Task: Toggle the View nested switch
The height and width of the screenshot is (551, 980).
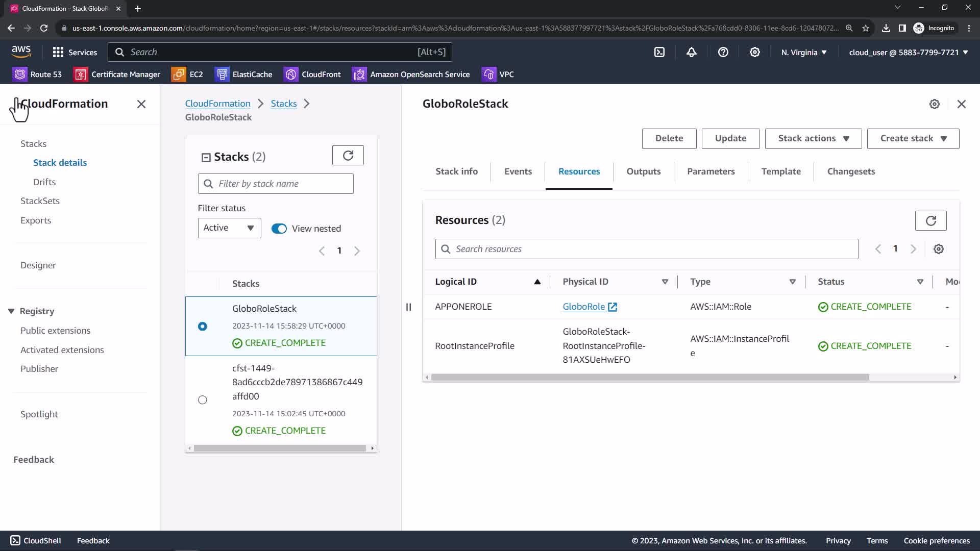Action: pos(279,229)
